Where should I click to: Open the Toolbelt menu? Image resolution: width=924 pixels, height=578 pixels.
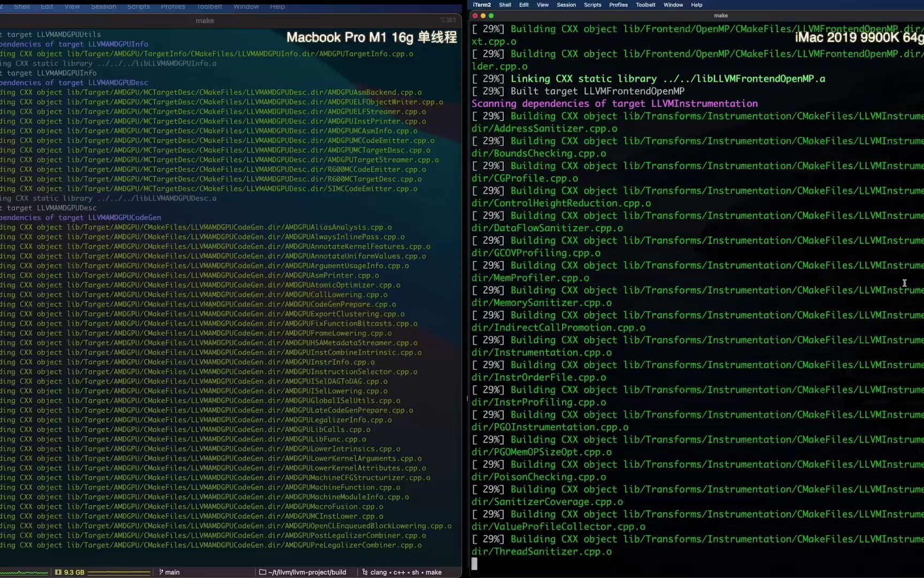click(645, 5)
